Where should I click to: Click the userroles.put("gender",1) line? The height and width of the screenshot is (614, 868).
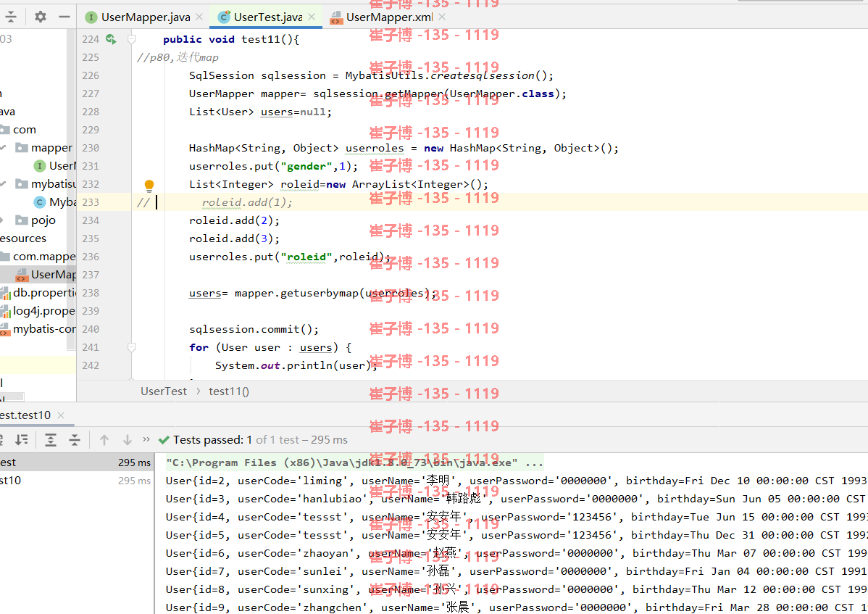click(x=273, y=166)
